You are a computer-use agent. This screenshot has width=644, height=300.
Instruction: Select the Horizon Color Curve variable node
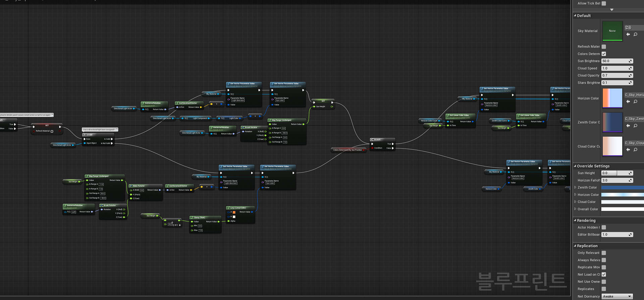431,121
